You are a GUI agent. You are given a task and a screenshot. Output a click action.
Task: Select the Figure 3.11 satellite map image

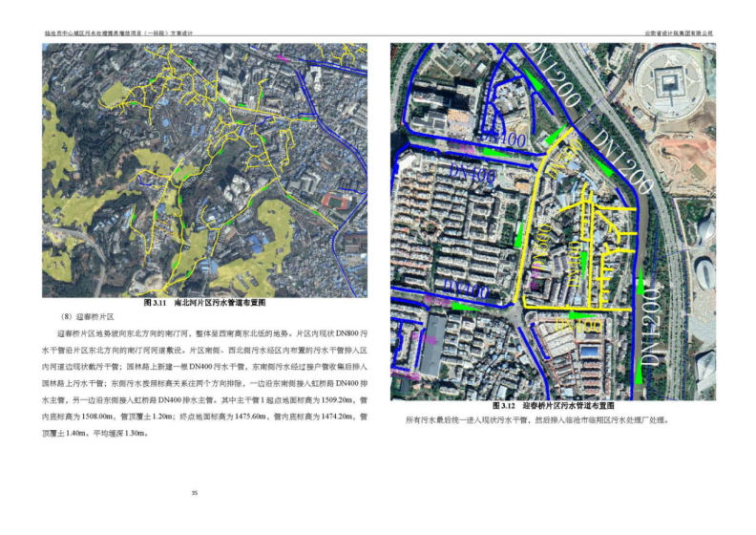pyautogui.click(x=204, y=170)
